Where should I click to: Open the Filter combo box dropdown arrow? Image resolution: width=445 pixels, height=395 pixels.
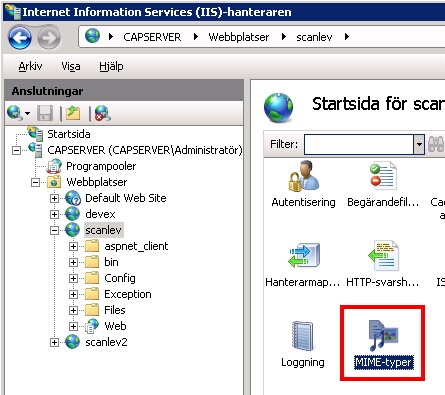tap(419, 144)
